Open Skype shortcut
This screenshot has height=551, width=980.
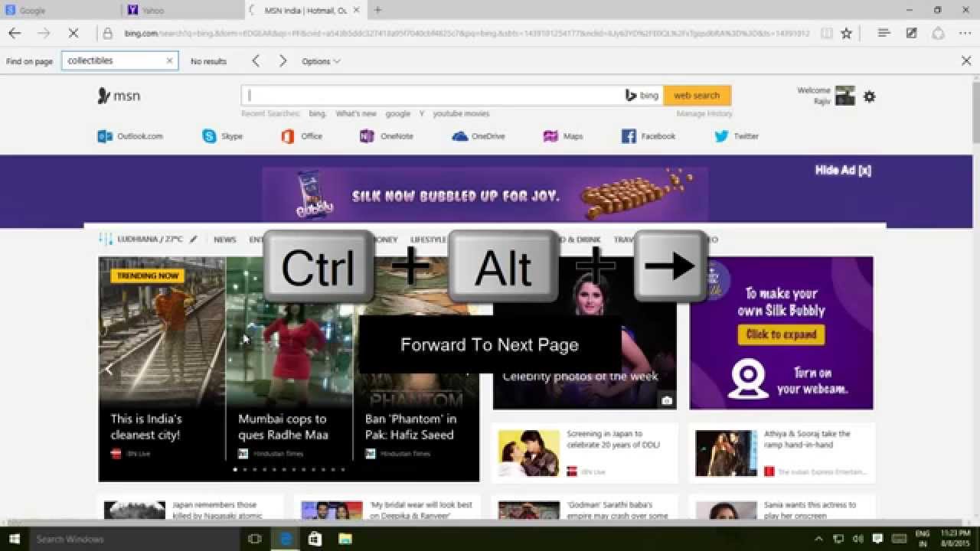[x=222, y=136]
